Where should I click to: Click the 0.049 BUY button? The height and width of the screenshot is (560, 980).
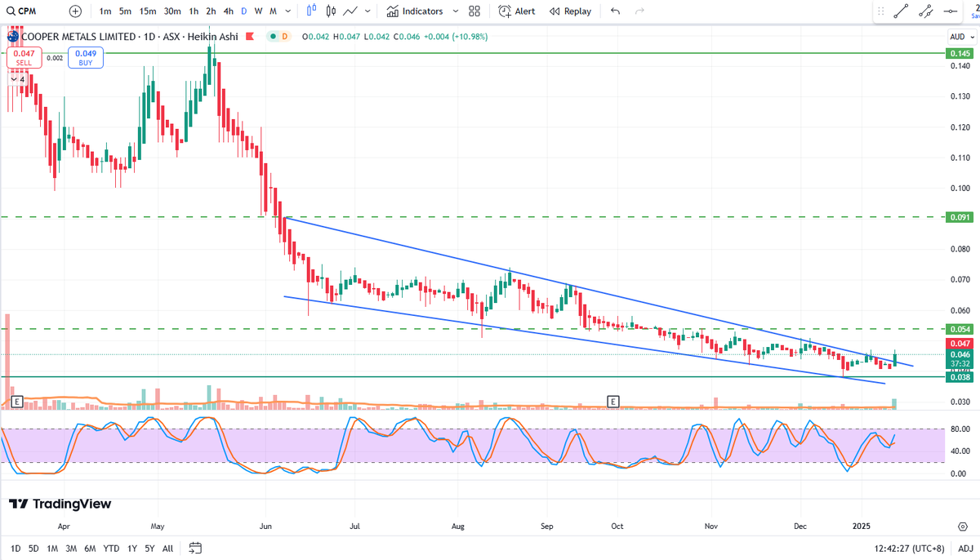(86, 57)
